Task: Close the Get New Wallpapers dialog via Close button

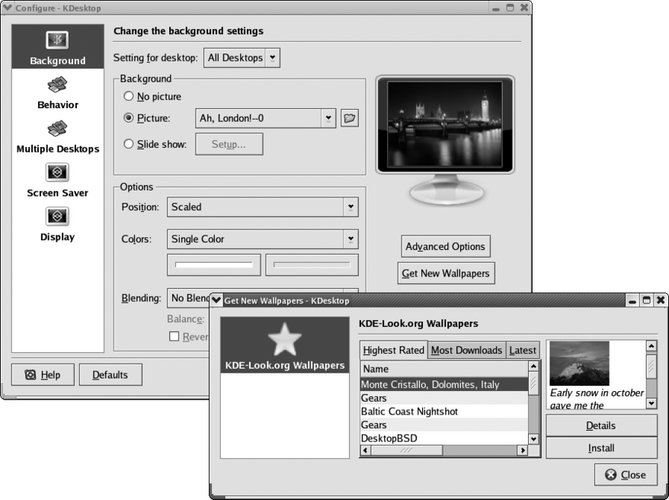Action: pyautogui.click(x=625, y=474)
